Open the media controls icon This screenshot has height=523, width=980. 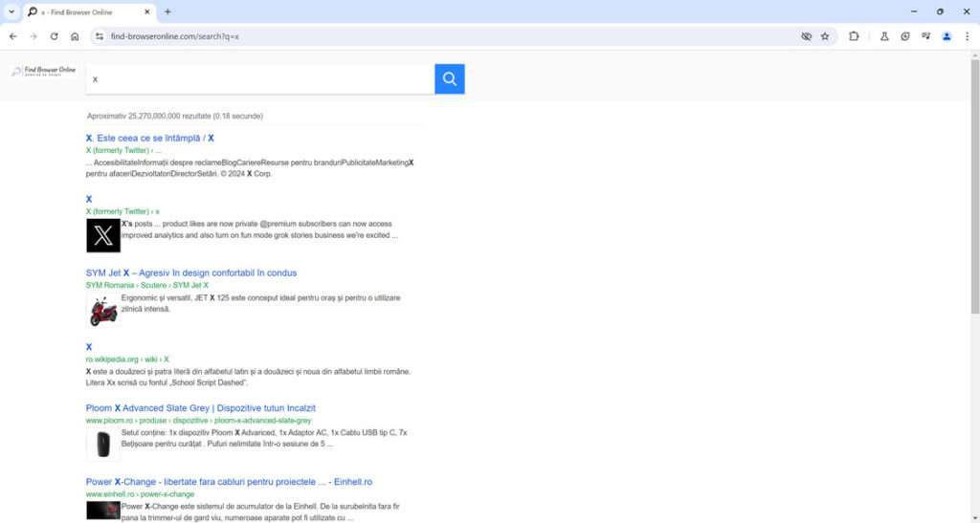pos(925,37)
